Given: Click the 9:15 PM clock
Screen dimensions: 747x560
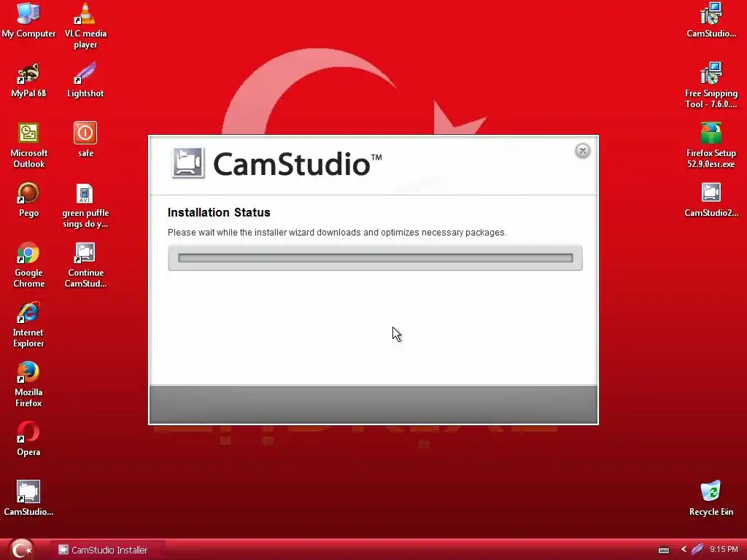Looking at the screenshot, I should click(724, 549).
